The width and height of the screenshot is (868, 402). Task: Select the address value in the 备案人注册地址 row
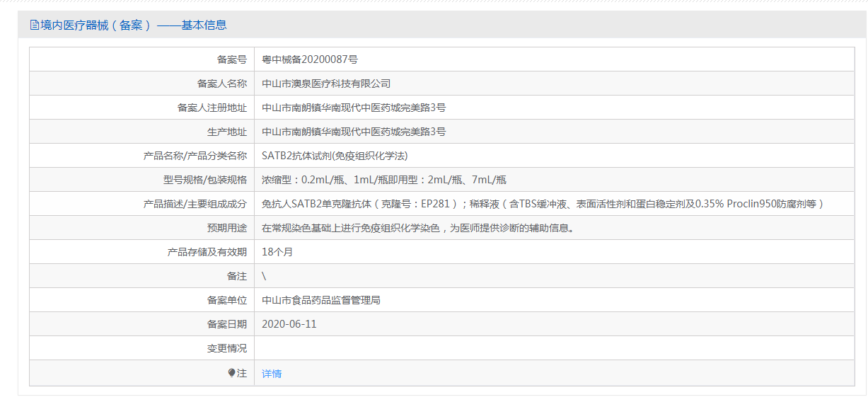pyautogui.click(x=354, y=108)
